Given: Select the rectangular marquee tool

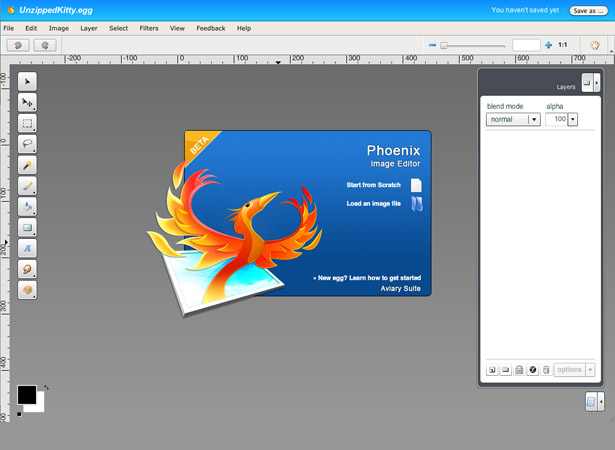Looking at the screenshot, I should coord(27,123).
